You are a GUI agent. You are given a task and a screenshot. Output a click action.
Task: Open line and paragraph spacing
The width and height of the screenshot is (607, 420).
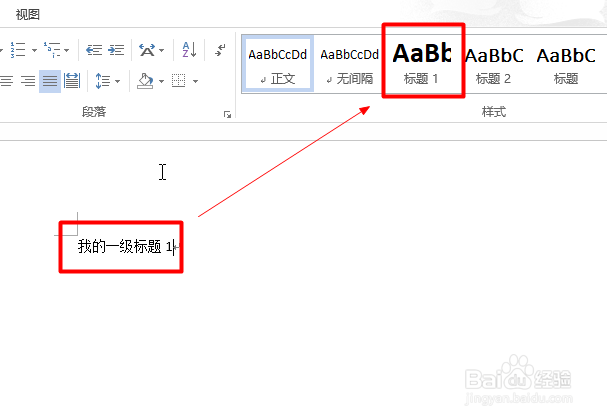coord(103,81)
